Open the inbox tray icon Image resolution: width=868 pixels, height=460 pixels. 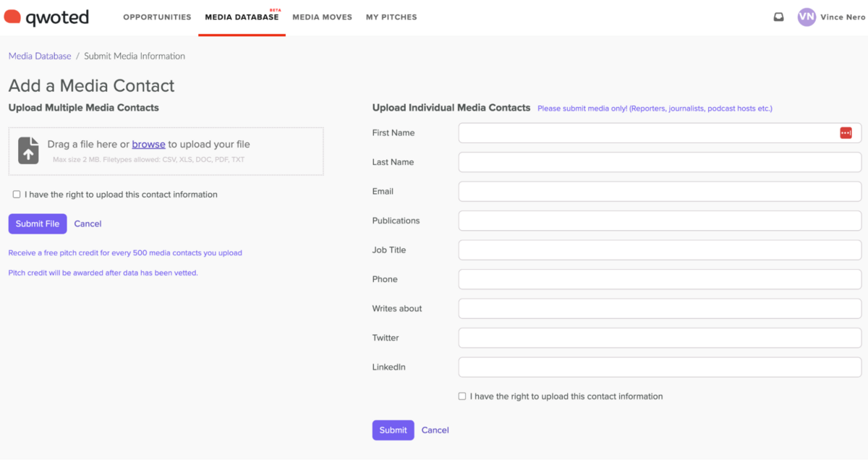click(x=778, y=17)
